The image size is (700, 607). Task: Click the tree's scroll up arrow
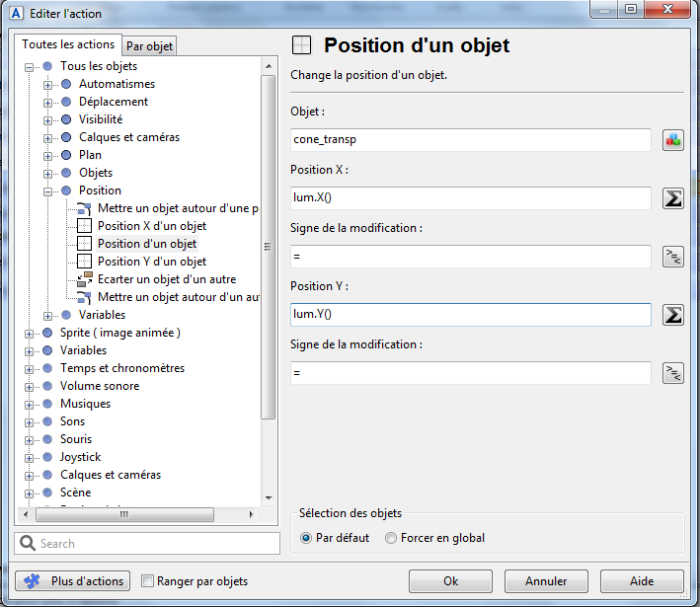click(269, 66)
